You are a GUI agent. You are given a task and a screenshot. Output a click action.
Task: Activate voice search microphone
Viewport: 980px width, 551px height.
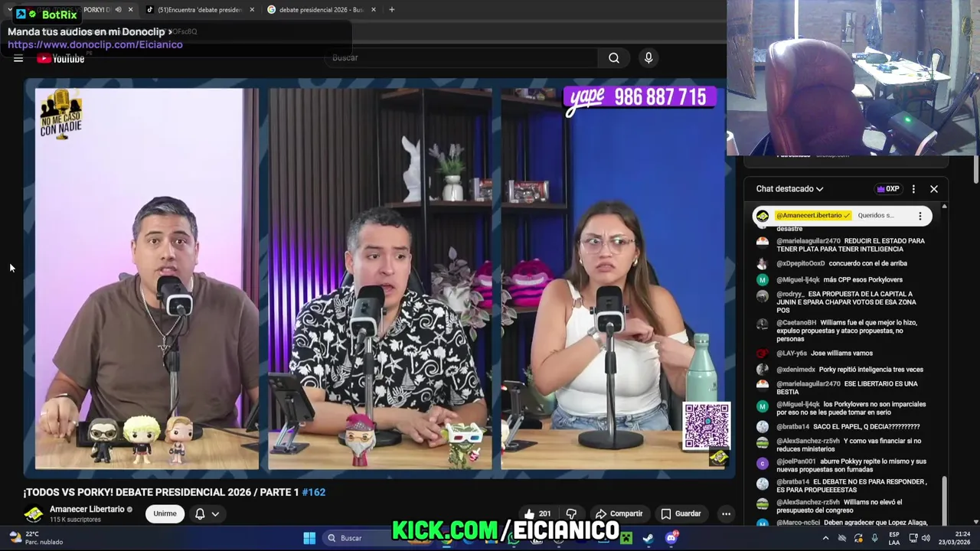[x=648, y=58]
